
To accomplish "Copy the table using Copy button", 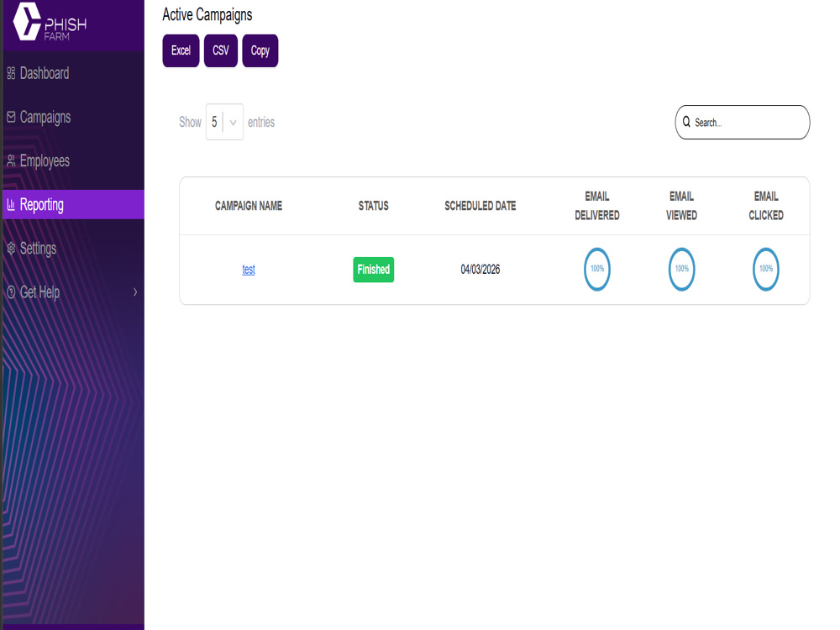I will (260, 51).
